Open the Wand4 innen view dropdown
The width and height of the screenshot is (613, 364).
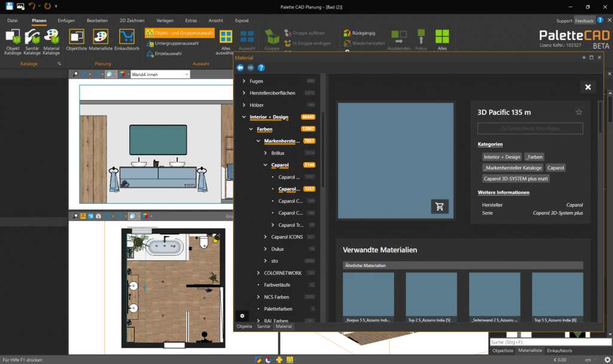pyautogui.click(x=186, y=74)
